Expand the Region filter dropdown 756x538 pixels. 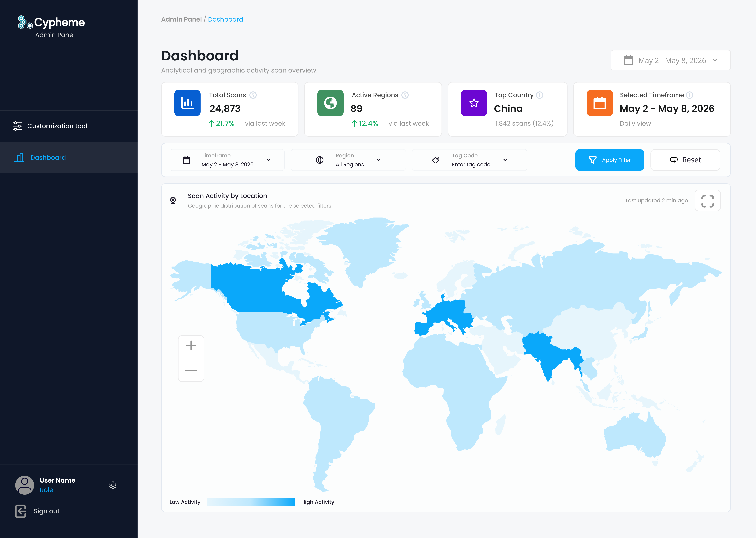point(348,160)
